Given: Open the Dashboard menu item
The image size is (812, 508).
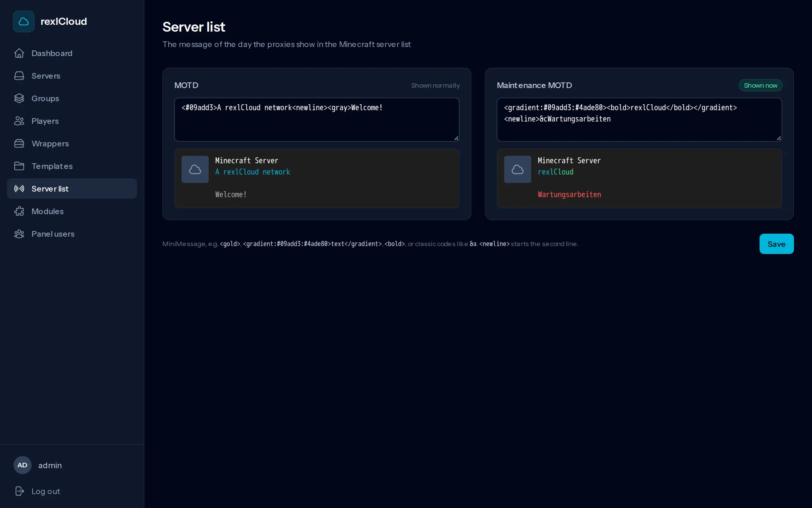Looking at the screenshot, I should pos(72,53).
